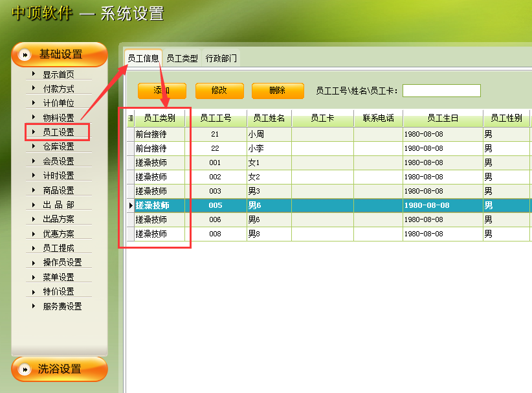532x393 pixels.
Task: Click the 删除 button
Action: tap(278, 91)
